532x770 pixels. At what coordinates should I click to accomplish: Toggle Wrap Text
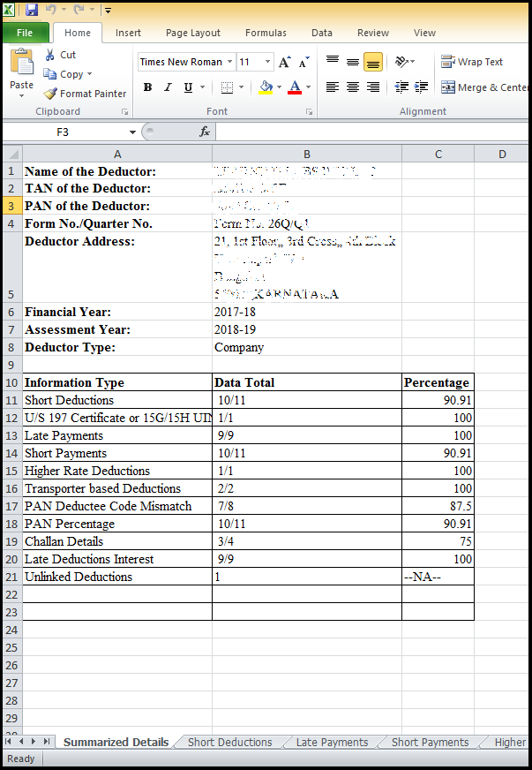coord(472,62)
